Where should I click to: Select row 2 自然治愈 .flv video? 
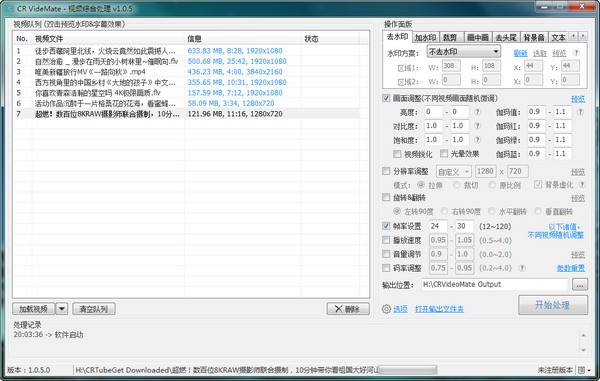tap(186, 61)
